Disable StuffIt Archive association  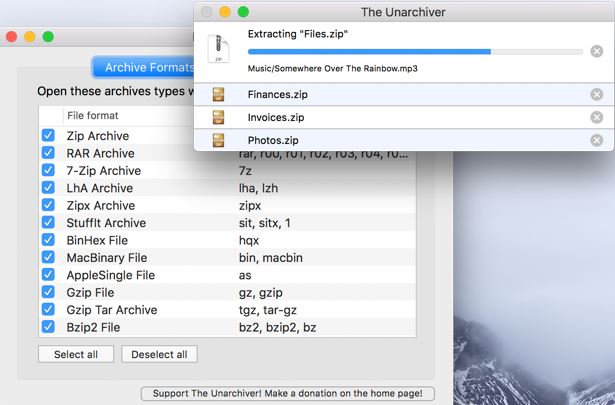coord(48,222)
